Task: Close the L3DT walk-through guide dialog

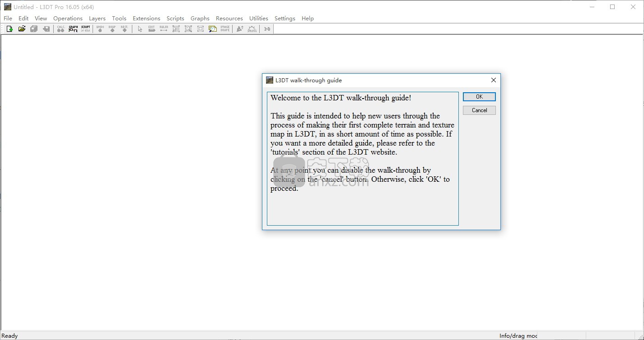Action: click(x=493, y=80)
